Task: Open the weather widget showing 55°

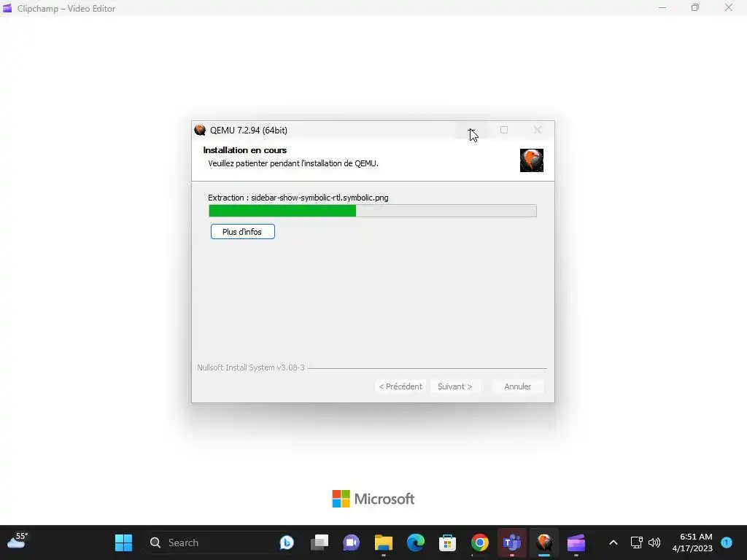Action: (x=18, y=541)
